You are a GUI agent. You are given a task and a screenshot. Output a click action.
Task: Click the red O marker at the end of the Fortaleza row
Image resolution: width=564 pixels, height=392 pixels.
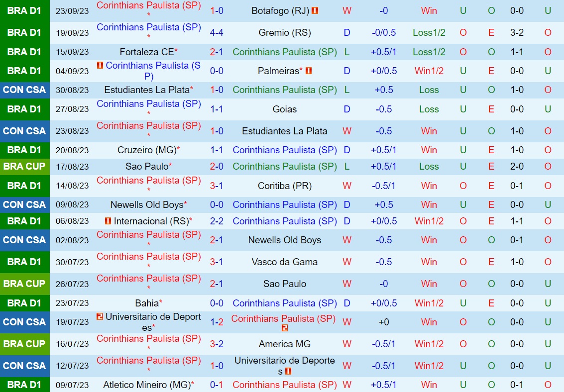pos(548,52)
